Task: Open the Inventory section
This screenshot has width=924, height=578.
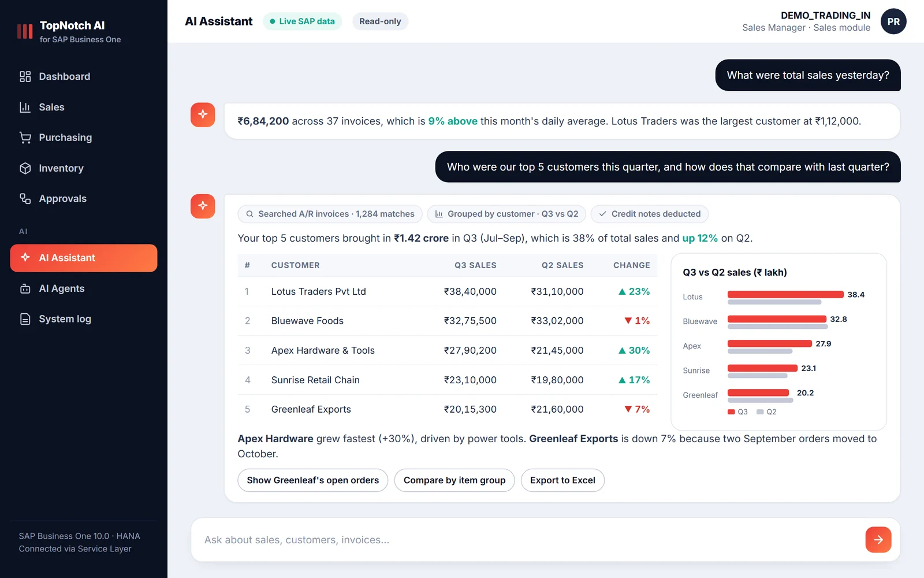Action: click(84, 168)
